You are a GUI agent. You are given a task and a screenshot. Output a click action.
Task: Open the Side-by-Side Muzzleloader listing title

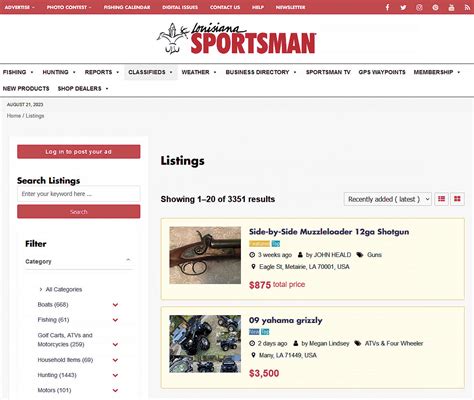[329, 232]
